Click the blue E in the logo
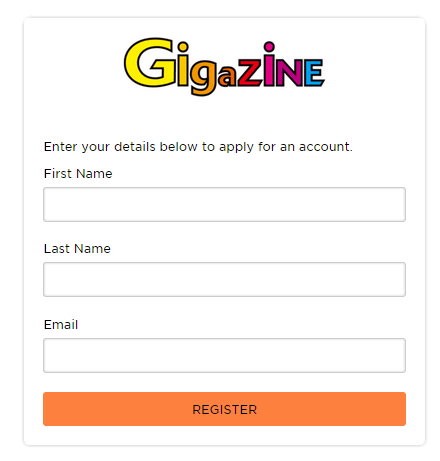 314,73
